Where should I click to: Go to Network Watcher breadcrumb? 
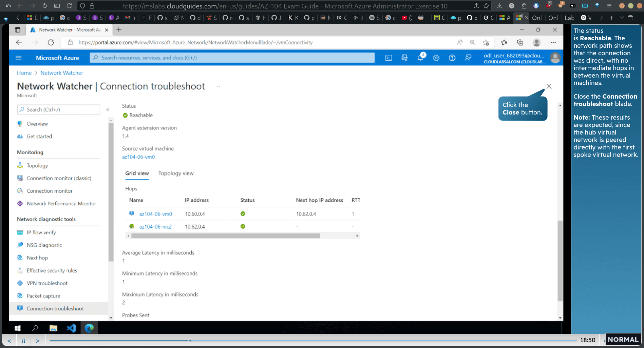click(x=61, y=73)
